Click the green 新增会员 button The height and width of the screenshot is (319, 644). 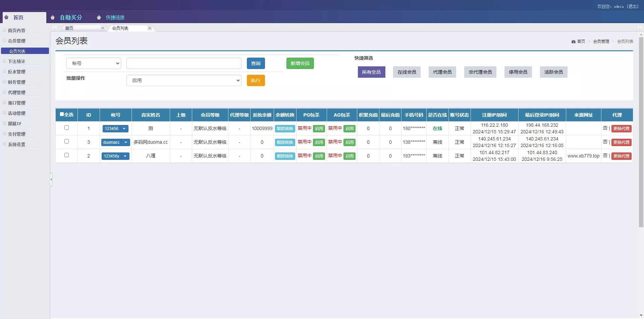pos(300,63)
